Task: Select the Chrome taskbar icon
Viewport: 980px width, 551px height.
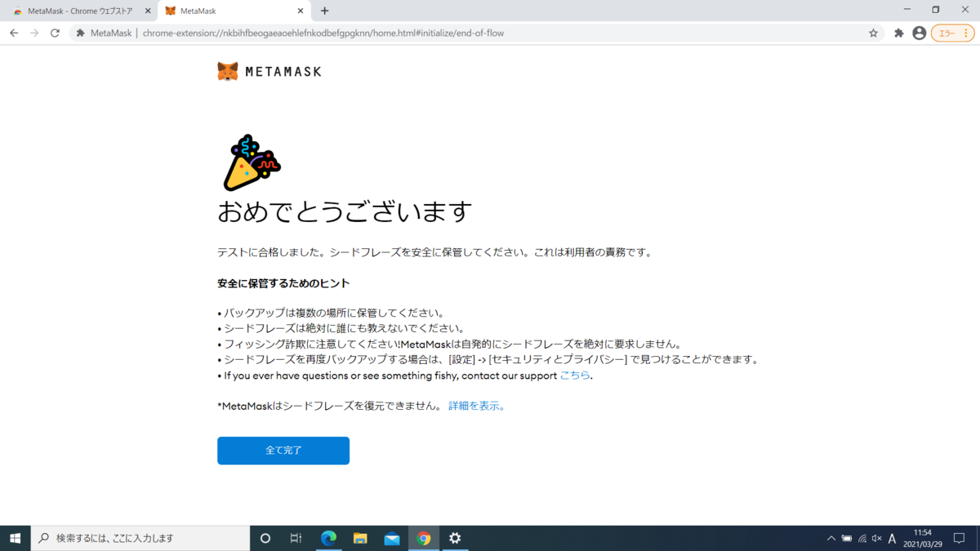Action: [x=423, y=538]
